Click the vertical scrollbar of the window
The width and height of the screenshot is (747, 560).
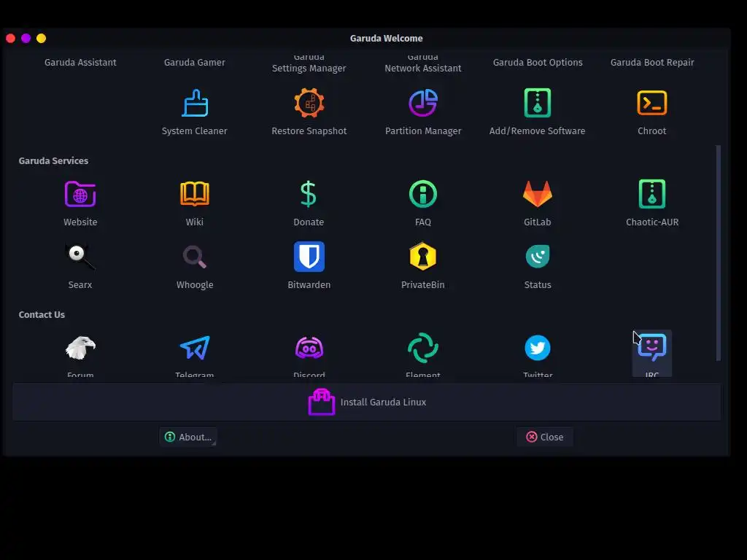(x=719, y=252)
